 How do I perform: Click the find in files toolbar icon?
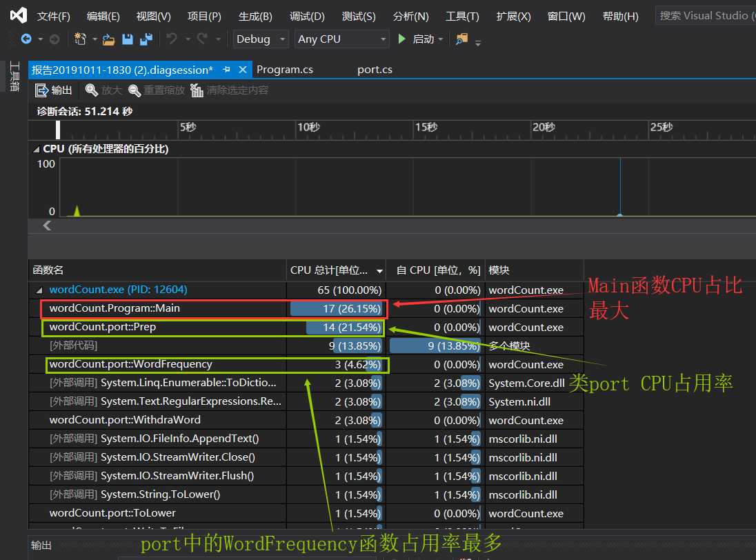(x=462, y=39)
